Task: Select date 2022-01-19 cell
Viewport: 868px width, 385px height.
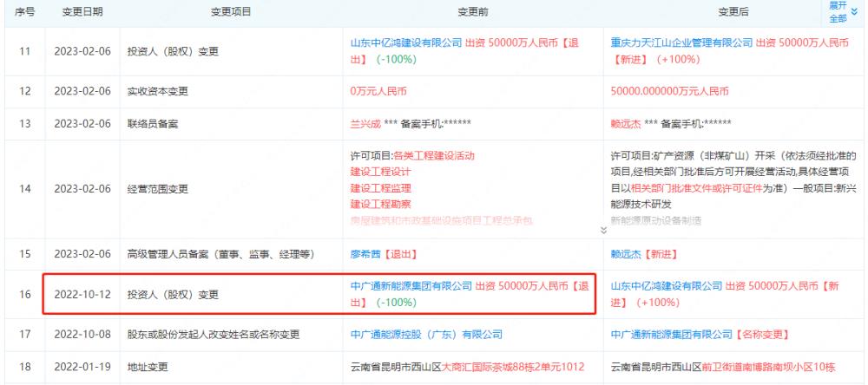Action: (x=82, y=367)
